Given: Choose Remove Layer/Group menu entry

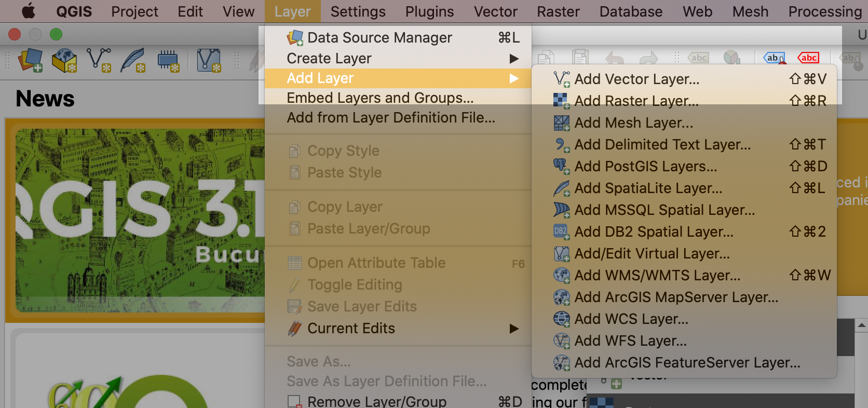Looking at the screenshot, I should pos(398,401).
